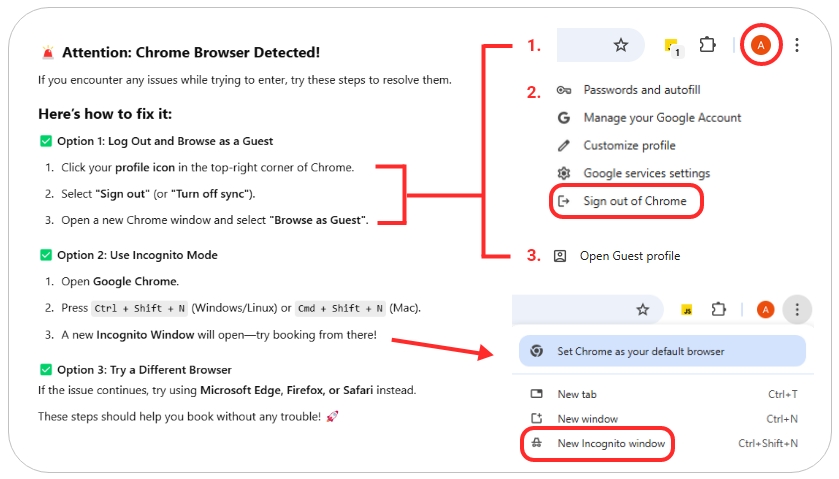
Task: Click the bold 'Turn off sync' text
Action: pyautogui.click(x=210, y=194)
